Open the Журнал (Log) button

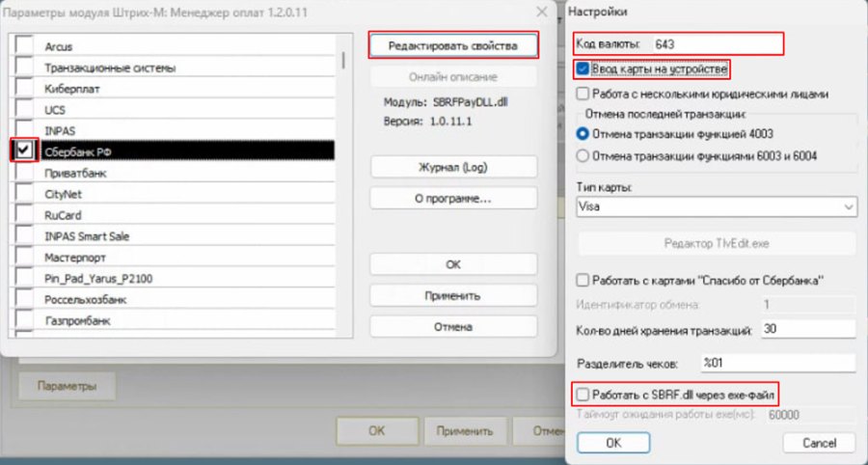453,167
